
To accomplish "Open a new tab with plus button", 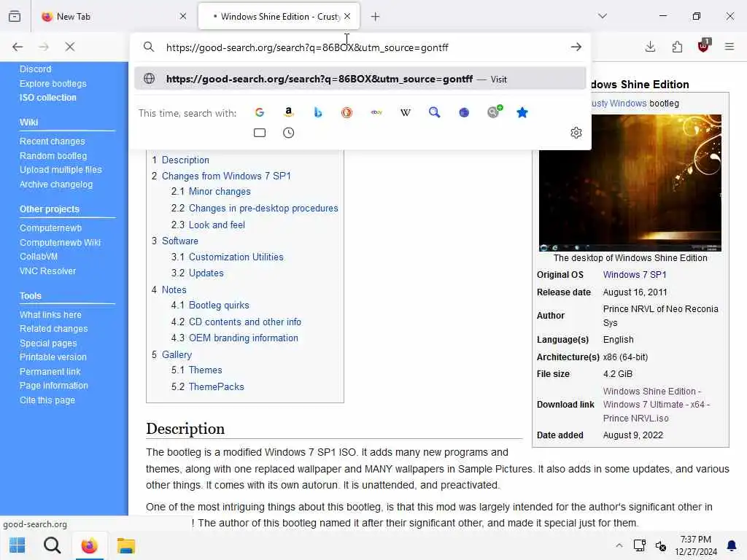I will tap(376, 17).
